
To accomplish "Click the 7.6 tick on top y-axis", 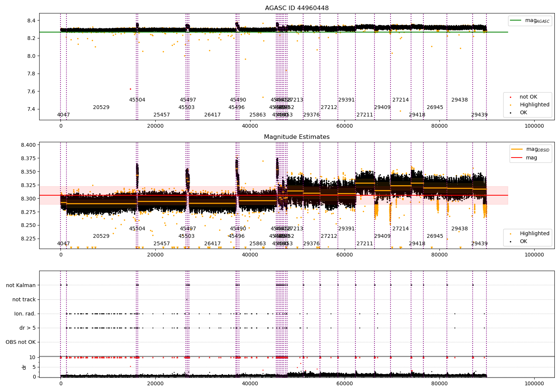I will pyautogui.click(x=31, y=92).
